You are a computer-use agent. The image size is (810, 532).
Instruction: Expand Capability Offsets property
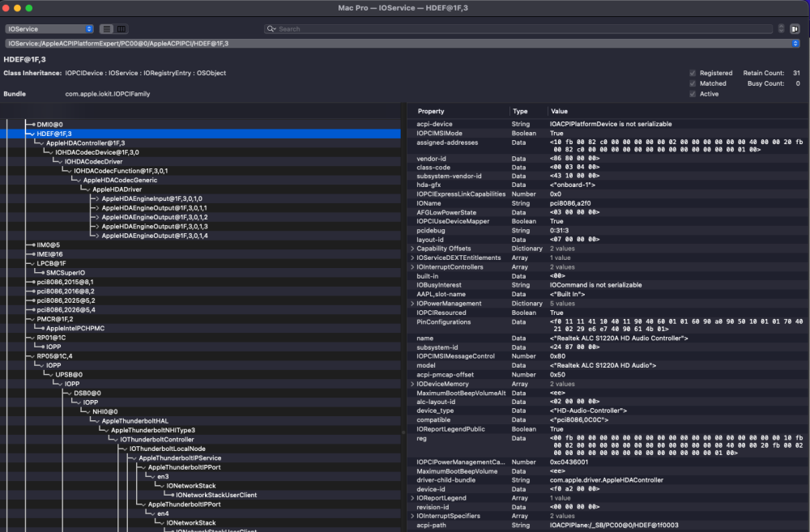tap(412, 249)
